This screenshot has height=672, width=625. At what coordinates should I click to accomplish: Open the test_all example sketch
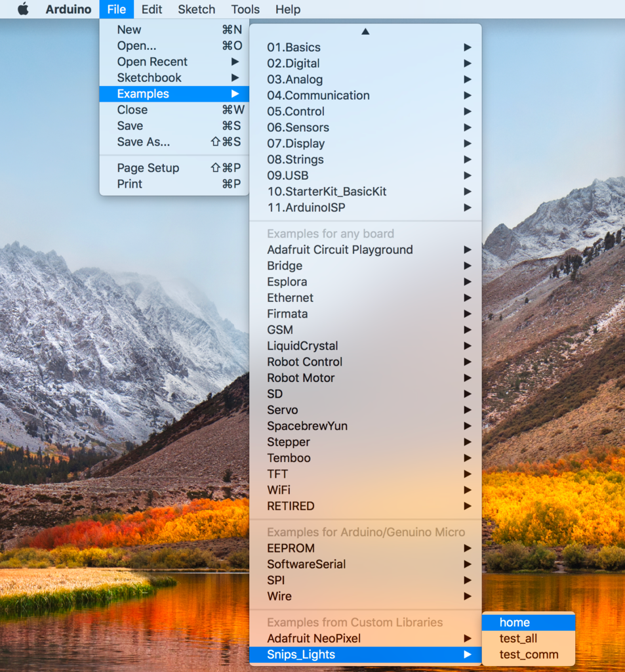coord(528,638)
